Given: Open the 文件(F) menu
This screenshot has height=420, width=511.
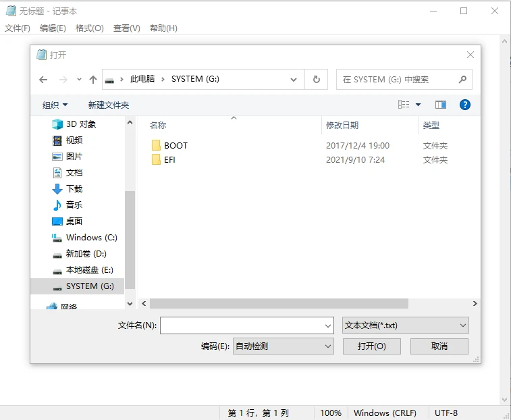Looking at the screenshot, I should [x=18, y=28].
